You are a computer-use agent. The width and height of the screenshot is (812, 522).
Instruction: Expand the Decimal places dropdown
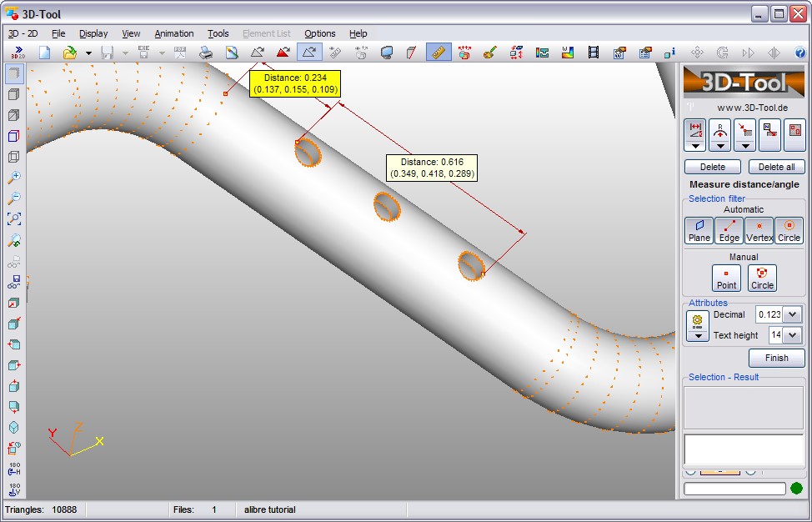pyautogui.click(x=792, y=314)
